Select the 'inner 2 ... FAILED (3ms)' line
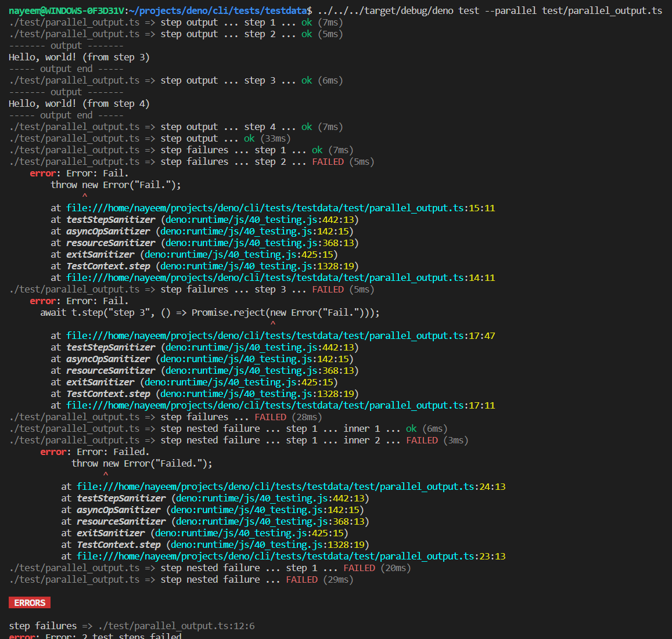Image resolution: width=672 pixels, height=639 pixels. point(238,441)
